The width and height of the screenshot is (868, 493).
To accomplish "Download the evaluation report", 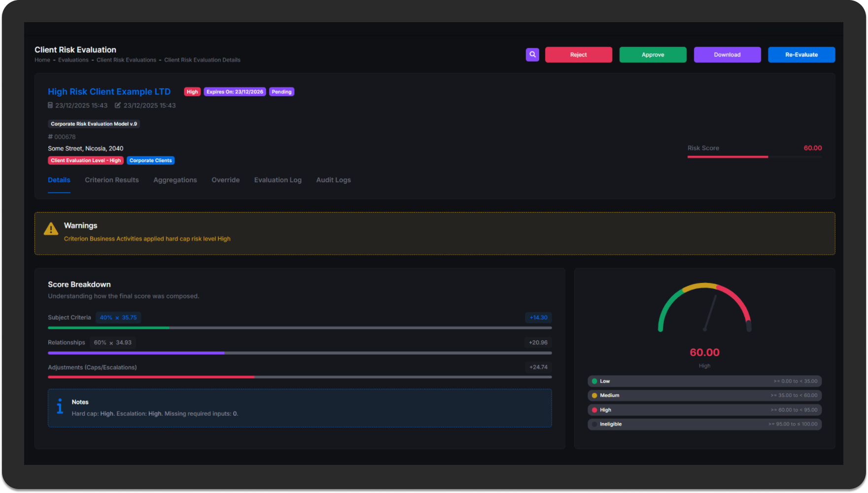I will pyautogui.click(x=727, y=55).
